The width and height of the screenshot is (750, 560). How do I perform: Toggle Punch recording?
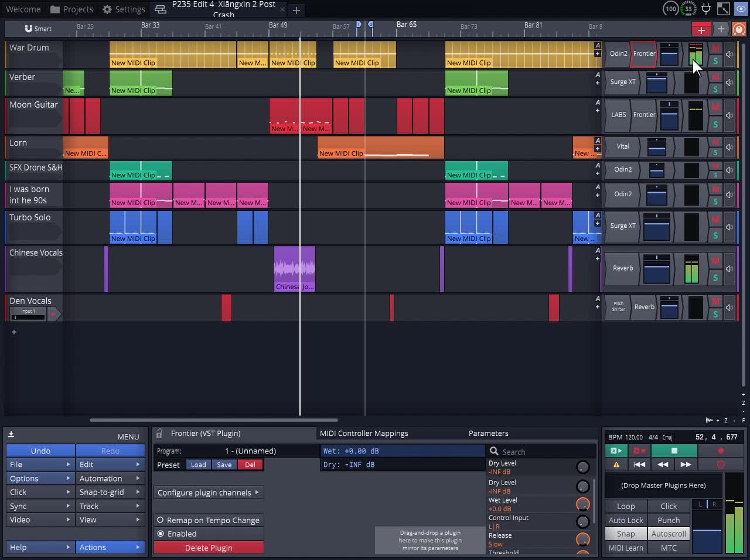[x=669, y=520]
